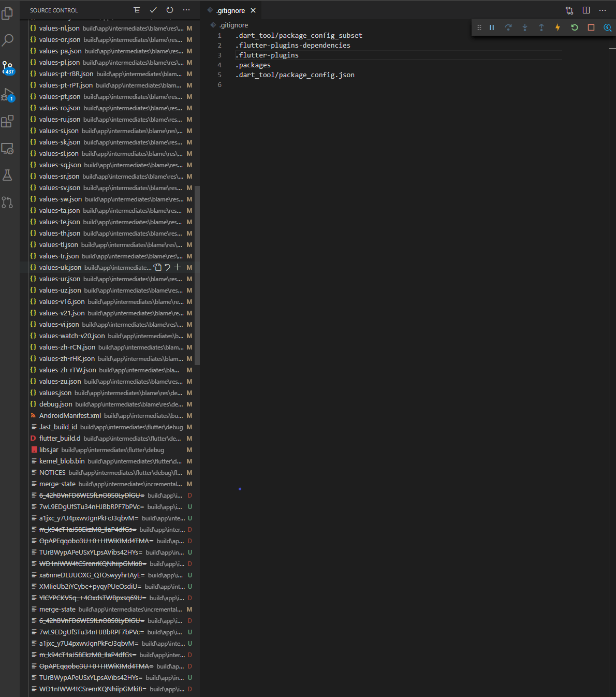
Task: Stop the debugger
Action: point(591,27)
